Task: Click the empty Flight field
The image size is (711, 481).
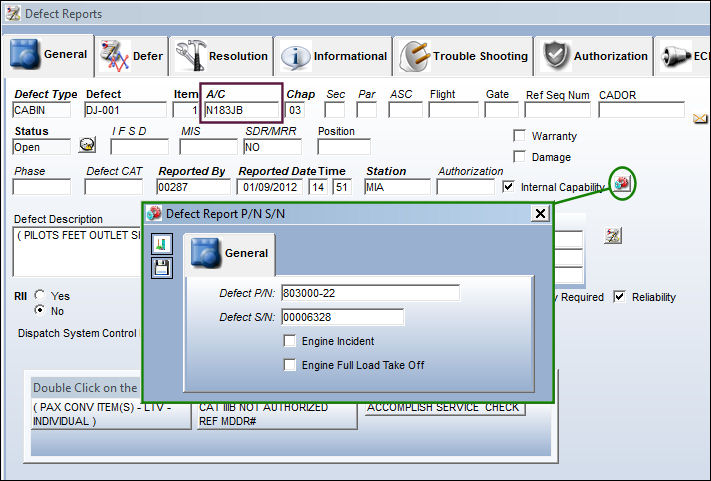Action: coord(453,110)
